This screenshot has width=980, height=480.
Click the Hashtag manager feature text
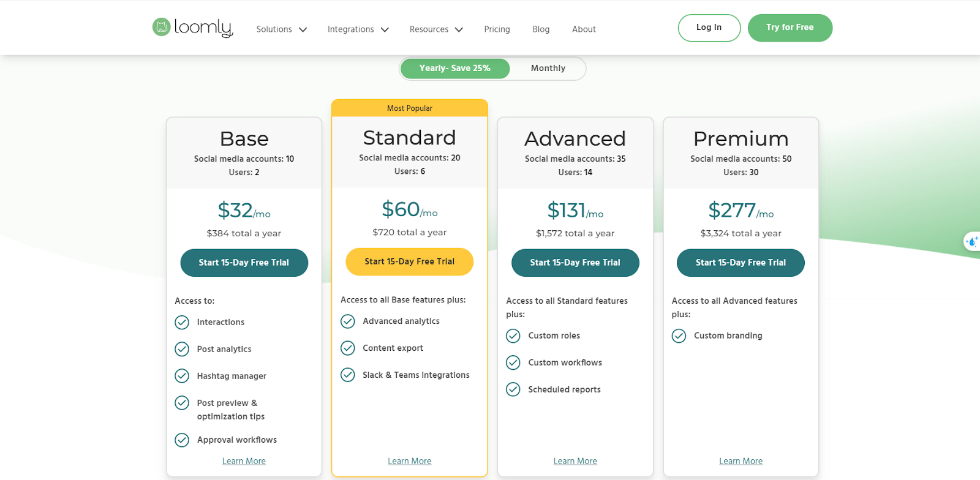click(x=232, y=376)
